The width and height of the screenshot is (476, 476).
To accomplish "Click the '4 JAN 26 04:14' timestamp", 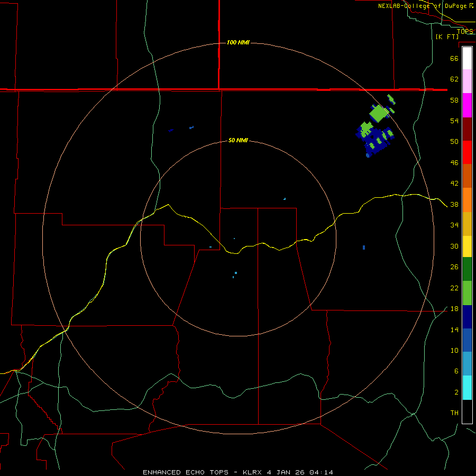I will click(300, 472).
